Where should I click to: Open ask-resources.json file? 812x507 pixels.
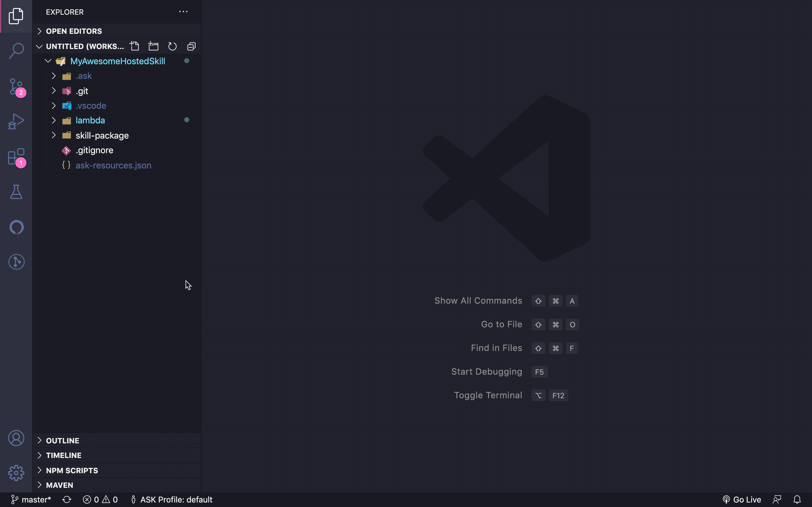[113, 165]
